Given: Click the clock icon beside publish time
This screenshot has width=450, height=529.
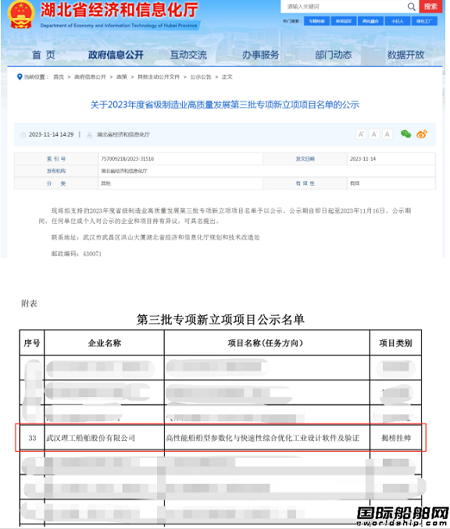Looking at the screenshot, I should 23,135.
